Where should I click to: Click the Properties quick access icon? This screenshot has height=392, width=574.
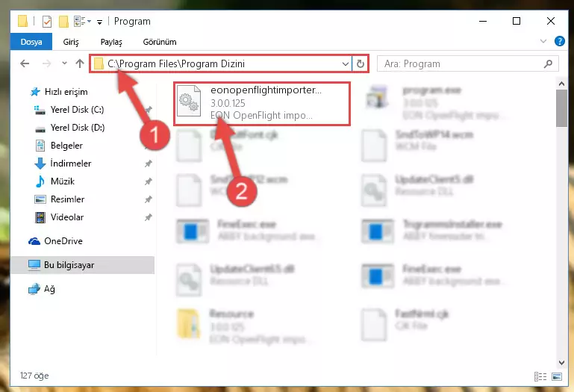coord(47,21)
